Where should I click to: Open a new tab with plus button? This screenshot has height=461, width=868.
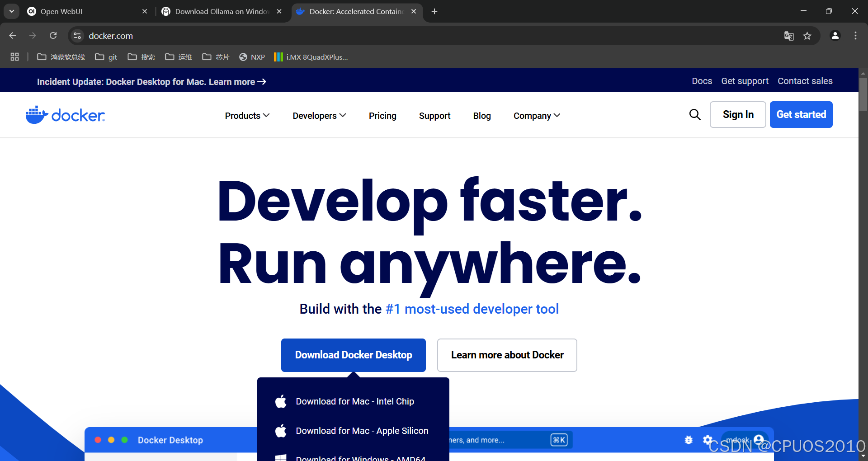[x=434, y=11]
